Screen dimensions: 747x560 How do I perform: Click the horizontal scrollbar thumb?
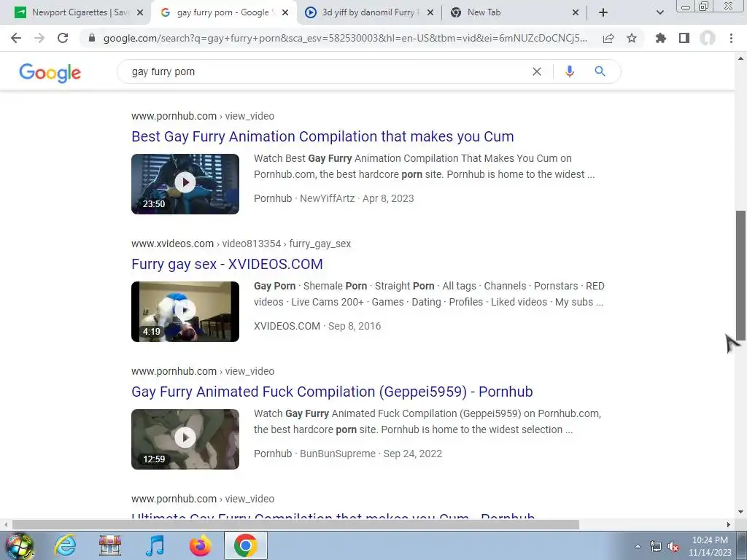coord(295,525)
